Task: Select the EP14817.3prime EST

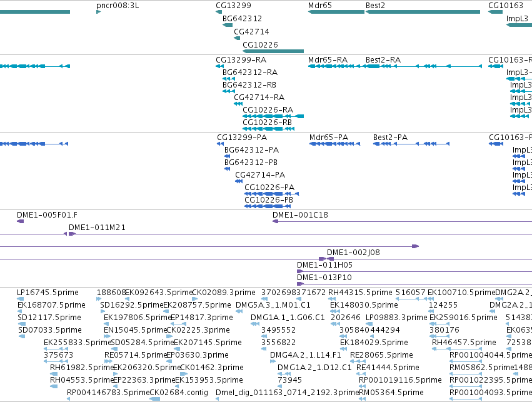Action: point(179,324)
